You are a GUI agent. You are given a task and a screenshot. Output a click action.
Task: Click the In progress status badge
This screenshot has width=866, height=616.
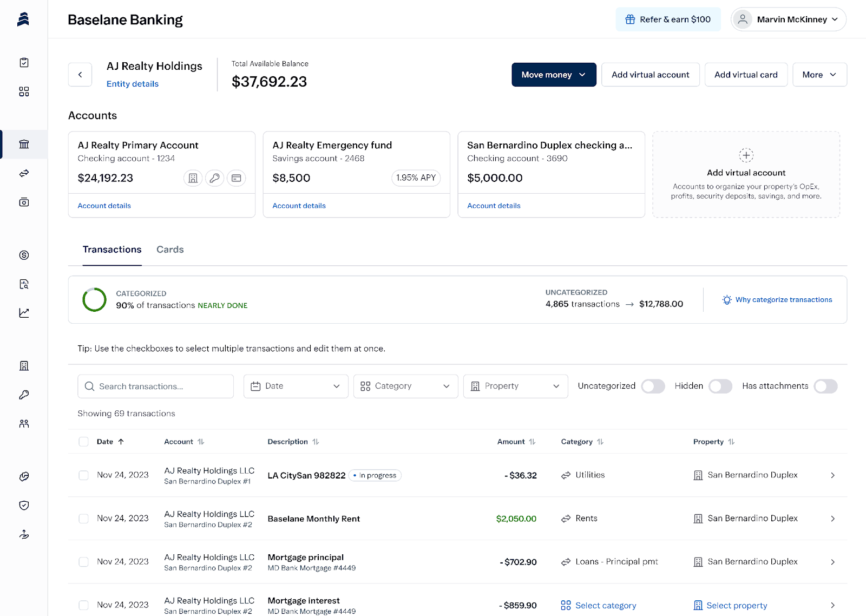click(x=375, y=475)
